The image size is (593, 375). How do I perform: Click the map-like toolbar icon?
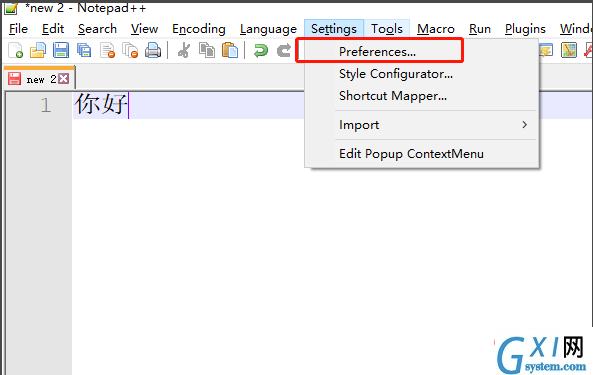(568, 50)
